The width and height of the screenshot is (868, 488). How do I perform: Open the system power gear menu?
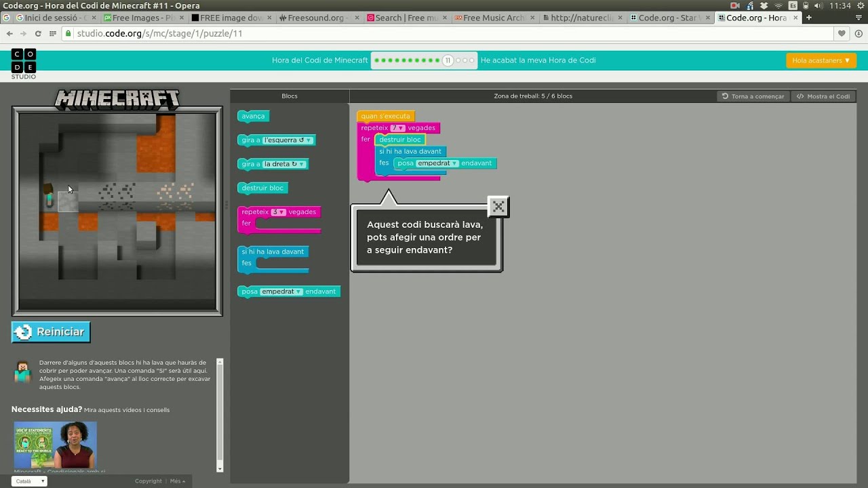point(859,5)
